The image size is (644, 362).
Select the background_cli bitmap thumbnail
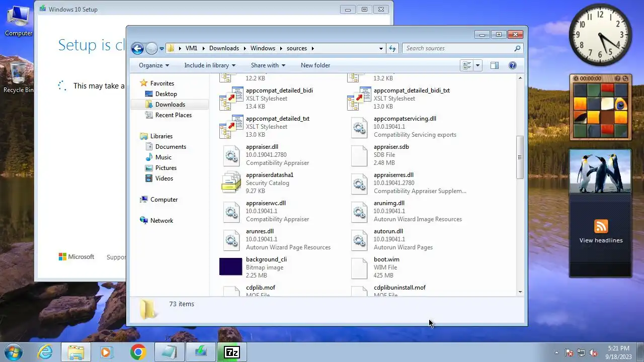[231, 266]
